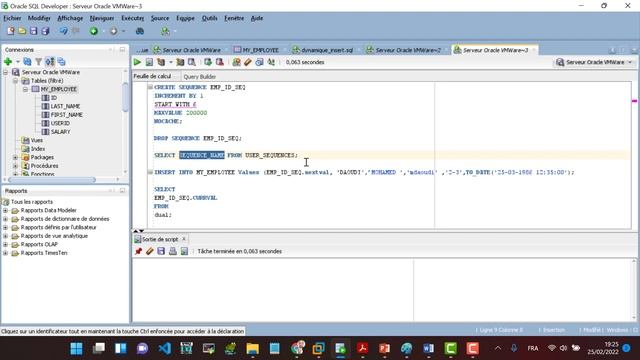Screen dimensions: 640x360
Task: Expand the Packages tree node
Action: [16, 157]
